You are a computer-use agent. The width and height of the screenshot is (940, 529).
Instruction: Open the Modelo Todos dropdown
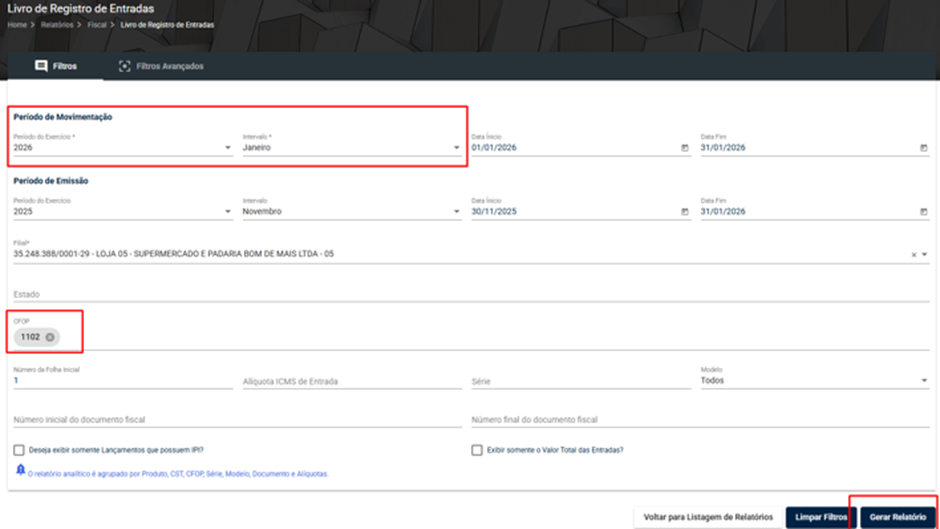815,380
